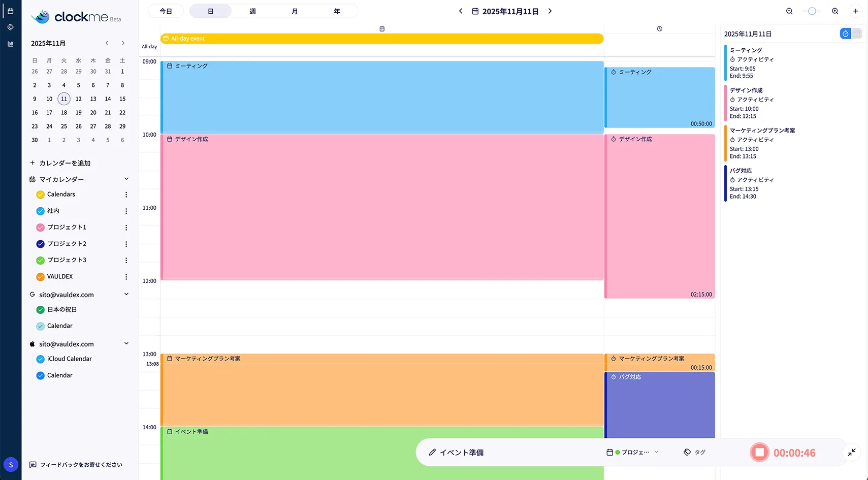Switch to the 月 month view tab
868x480 pixels.
point(295,11)
